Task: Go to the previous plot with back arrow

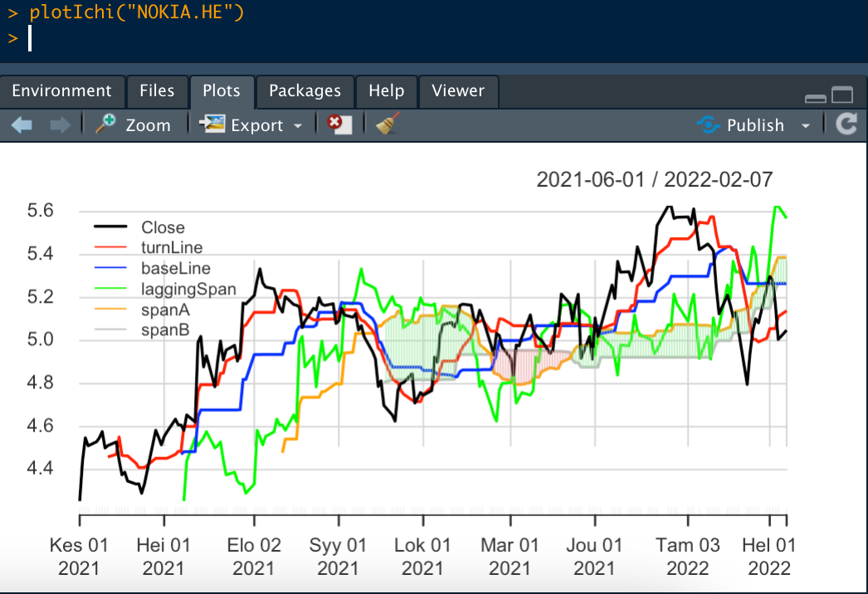Action: tap(22, 124)
